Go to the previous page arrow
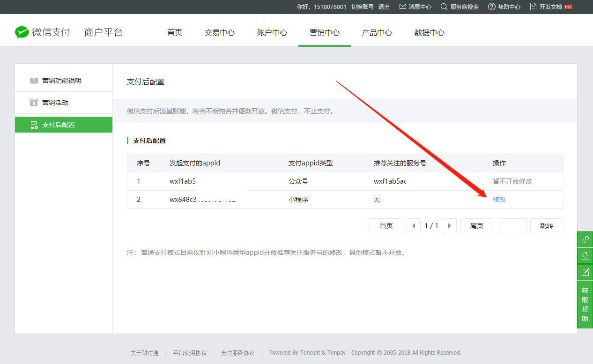 (x=413, y=226)
